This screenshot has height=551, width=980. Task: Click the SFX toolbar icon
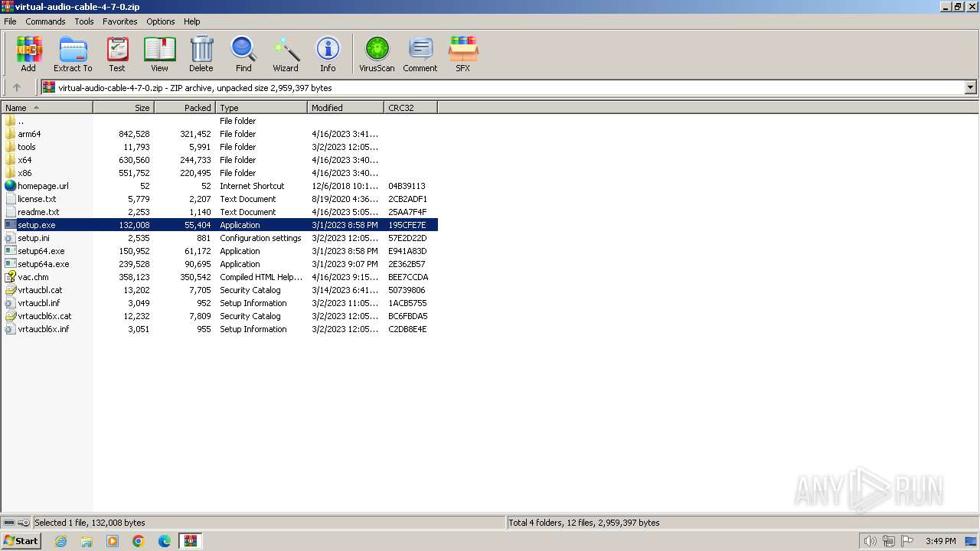[x=462, y=54]
